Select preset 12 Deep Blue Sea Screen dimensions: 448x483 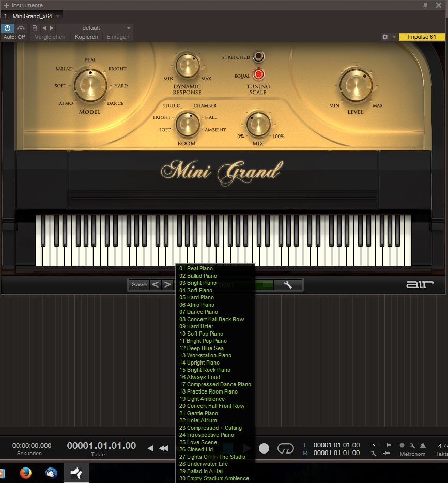point(202,349)
